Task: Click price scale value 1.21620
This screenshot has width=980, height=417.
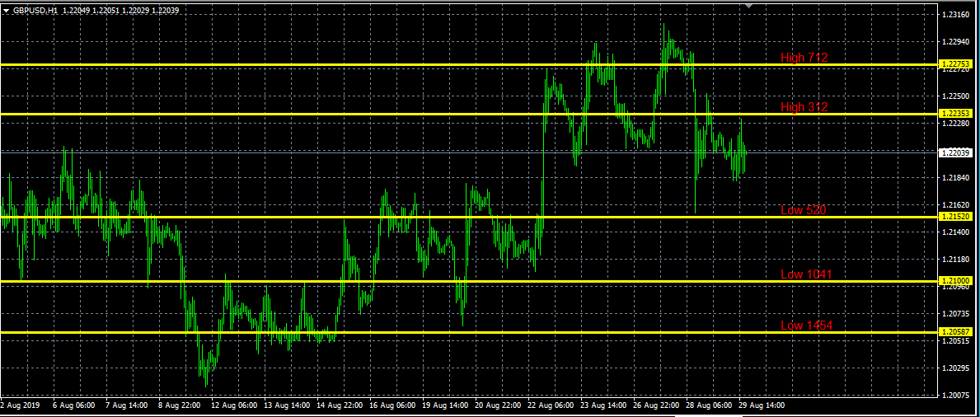Action: 955,205
